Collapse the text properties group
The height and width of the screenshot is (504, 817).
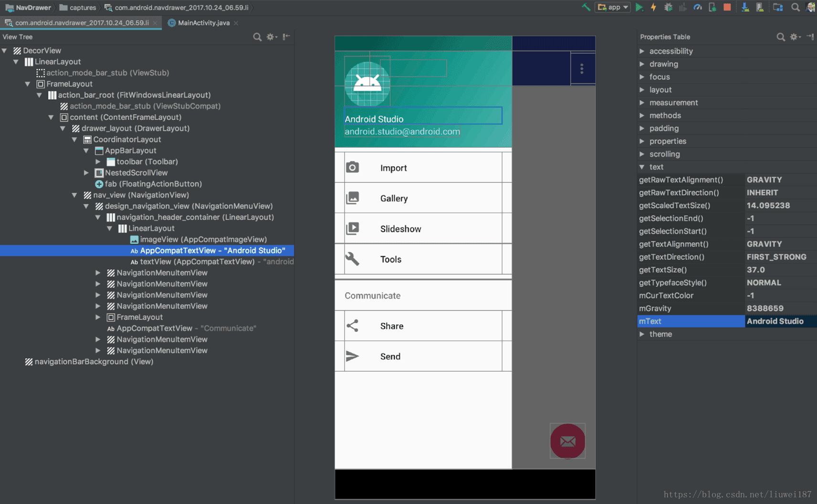(642, 167)
